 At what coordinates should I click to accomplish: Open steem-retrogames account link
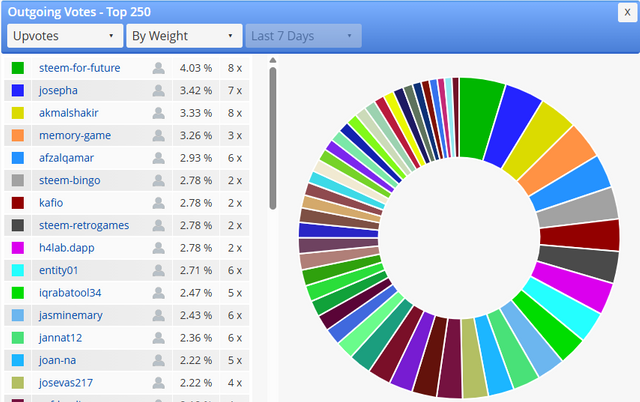click(84, 225)
